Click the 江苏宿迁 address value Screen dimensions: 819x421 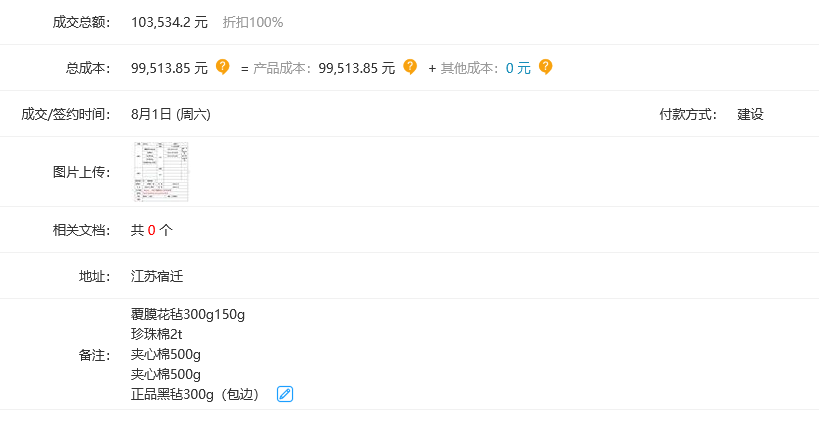157,276
